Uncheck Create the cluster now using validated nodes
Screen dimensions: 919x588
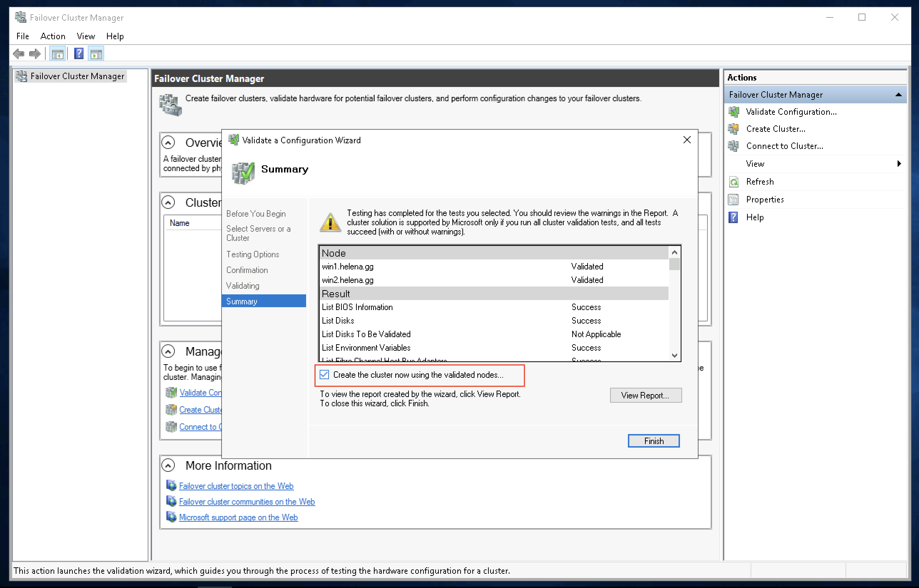pos(324,375)
